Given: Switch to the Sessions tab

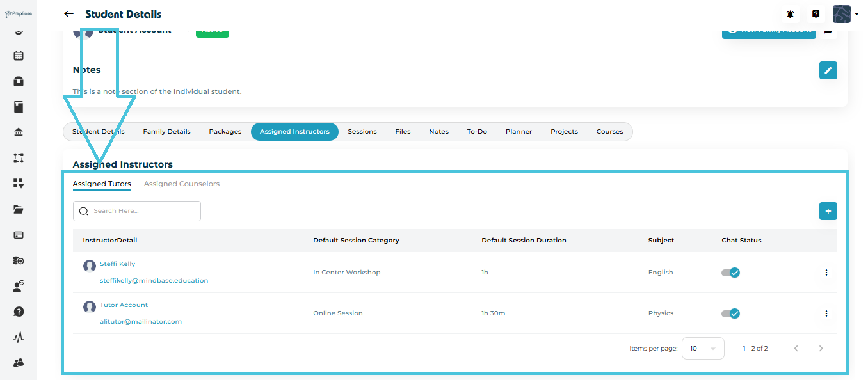Looking at the screenshot, I should [x=362, y=132].
